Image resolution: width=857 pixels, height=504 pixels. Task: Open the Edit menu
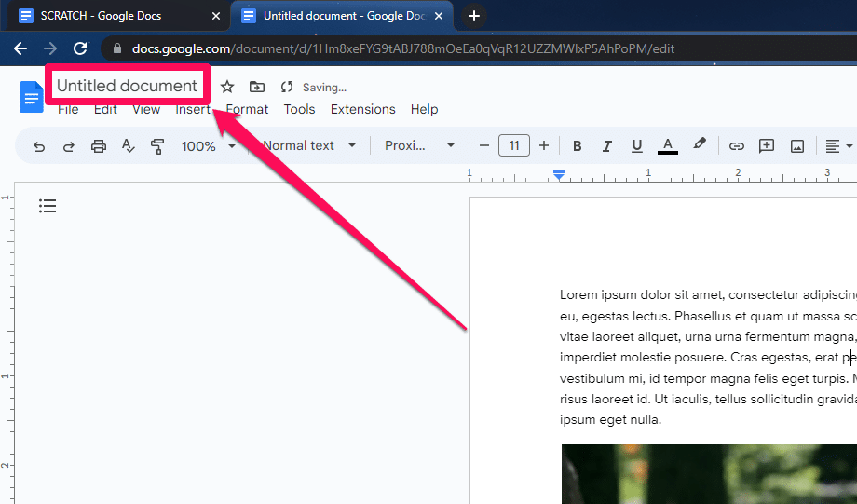tap(105, 109)
